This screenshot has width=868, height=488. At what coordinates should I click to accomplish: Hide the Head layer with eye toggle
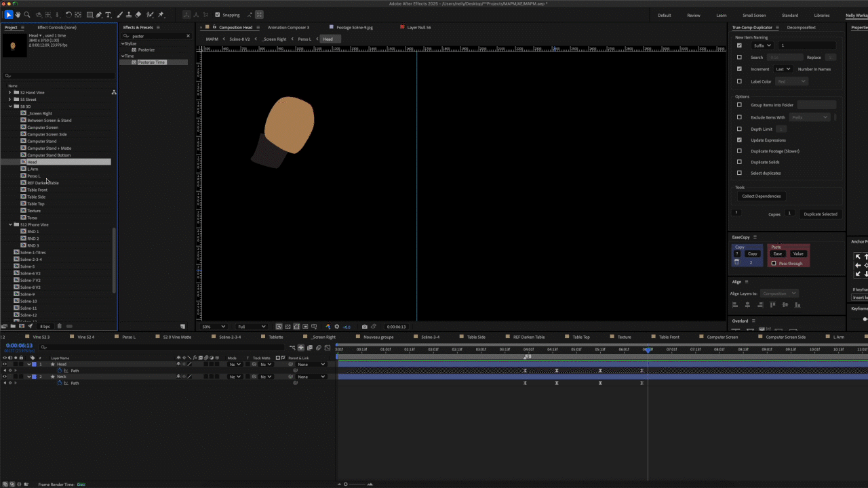pyautogui.click(x=5, y=365)
